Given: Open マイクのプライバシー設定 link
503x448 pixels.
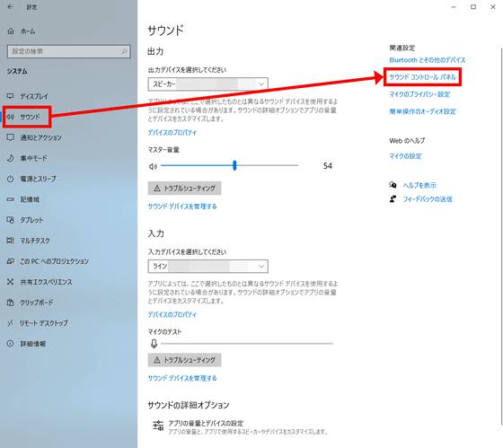Looking at the screenshot, I should pyautogui.click(x=419, y=94).
